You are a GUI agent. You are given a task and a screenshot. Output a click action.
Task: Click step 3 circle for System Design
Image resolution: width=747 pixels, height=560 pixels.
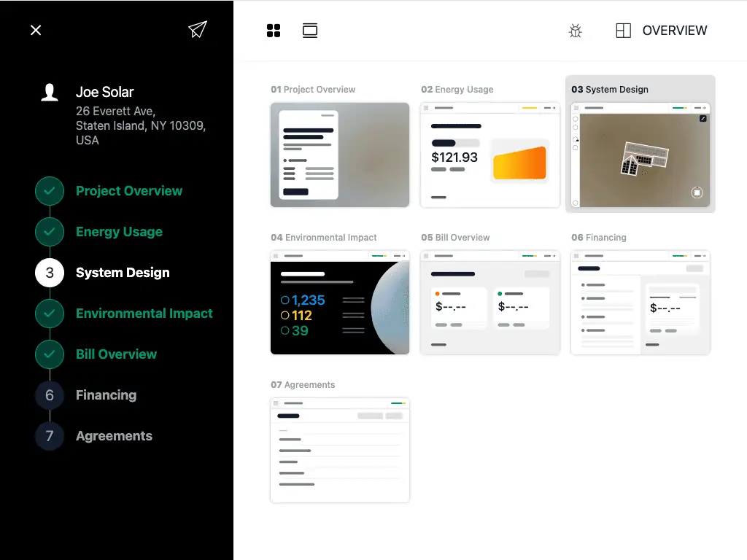coord(50,273)
